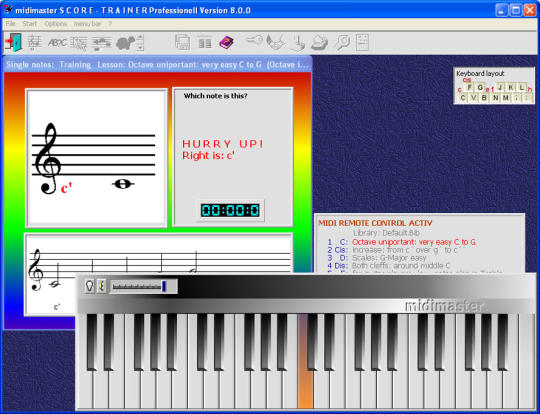Select lesson 'Increase: from c` over g` to c``'
540x414 pixels.
click(408, 250)
